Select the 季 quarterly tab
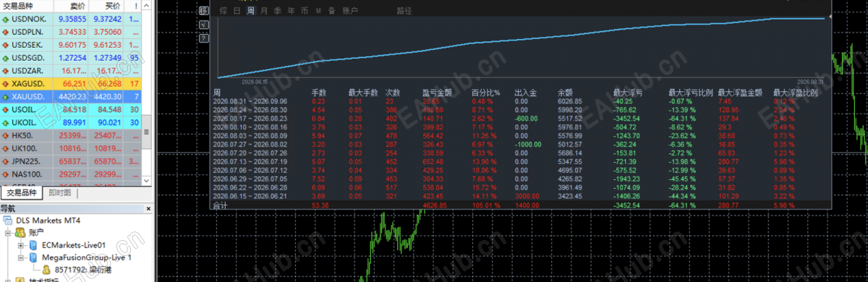The image size is (868, 282). click(x=278, y=11)
